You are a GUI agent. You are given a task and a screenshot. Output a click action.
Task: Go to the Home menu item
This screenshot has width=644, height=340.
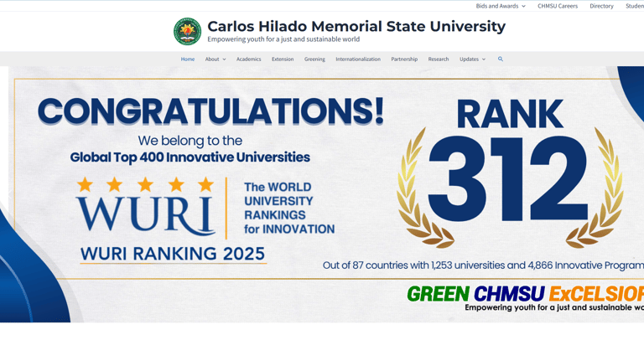click(x=188, y=59)
